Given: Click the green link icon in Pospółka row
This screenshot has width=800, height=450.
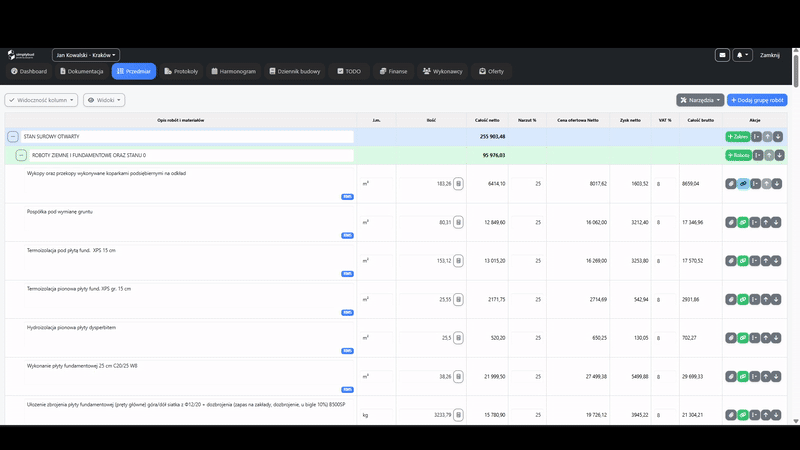Looking at the screenshot, I should click(743, 222).
